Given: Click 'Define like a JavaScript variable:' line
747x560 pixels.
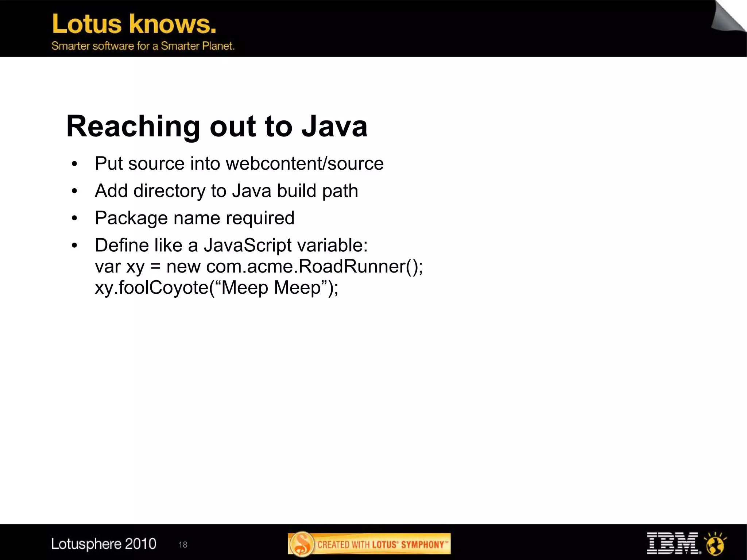Looking at the screenshot, I should [x=231, y=245].
